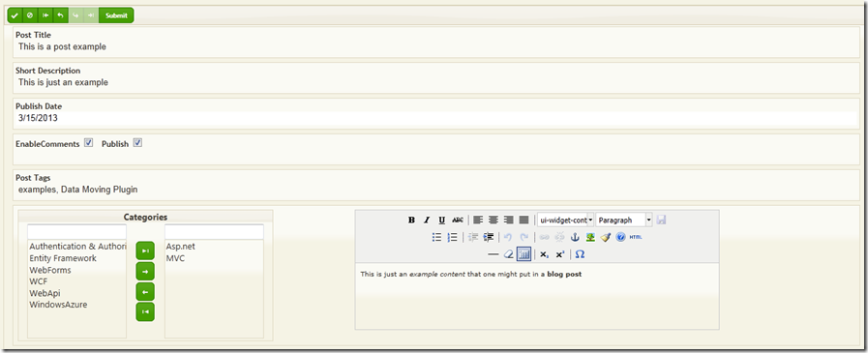Viewport: 868px width, 353px height.
Task: Select MVC in selected categories
Action: tap(175, 258)
